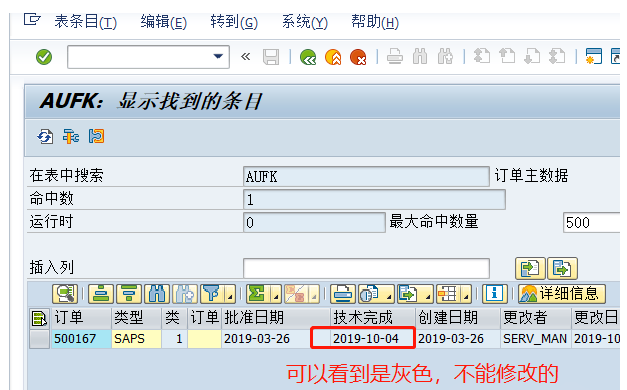This screenshot has width=627, height=390.
Task: Click the green checkmark Enter icon
Action: (44, 57)
